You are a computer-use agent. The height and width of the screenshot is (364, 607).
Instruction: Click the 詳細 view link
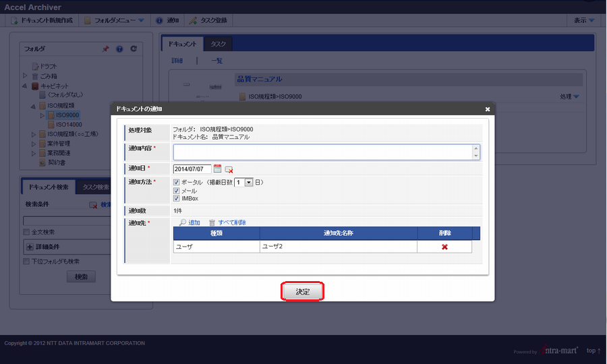[x=177, y=61]
